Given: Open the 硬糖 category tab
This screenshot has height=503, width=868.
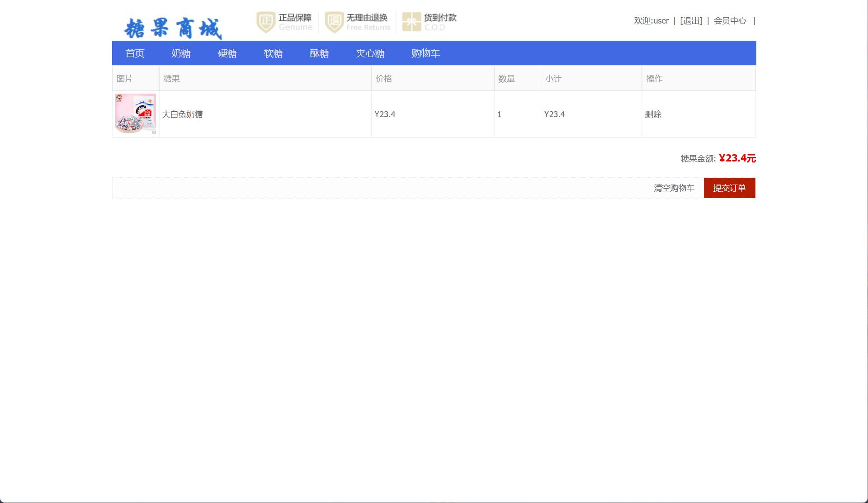Looking at the screenshot, I should click(x=227, y=53).
